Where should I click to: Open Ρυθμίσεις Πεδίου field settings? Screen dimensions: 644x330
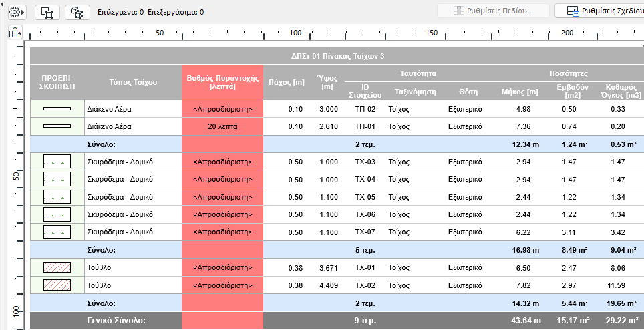[x=493, y=11]
